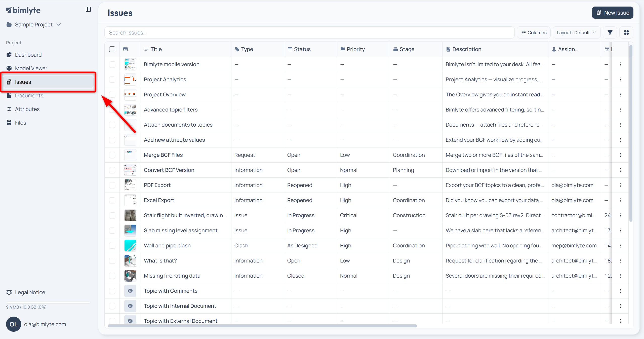Open the Layout: Default dropdown
The height and width of the screenshot is (339, 644).
(576, 32)
